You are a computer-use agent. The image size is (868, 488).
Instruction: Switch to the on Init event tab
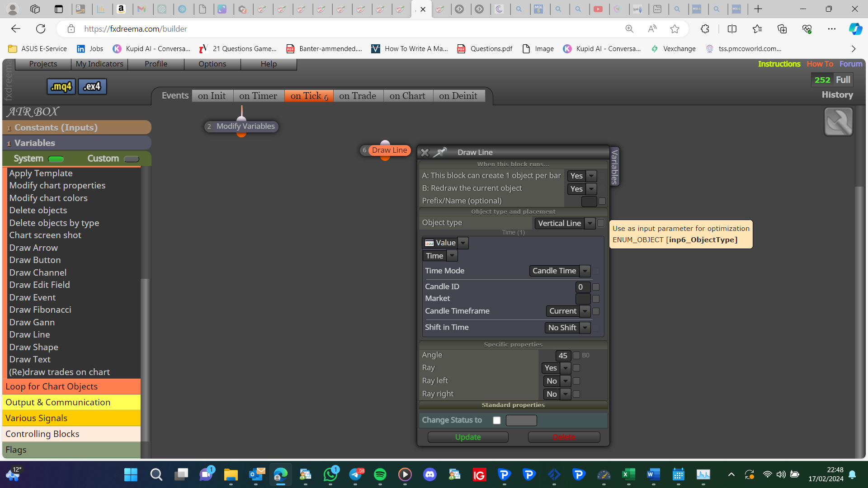(212, 96)
